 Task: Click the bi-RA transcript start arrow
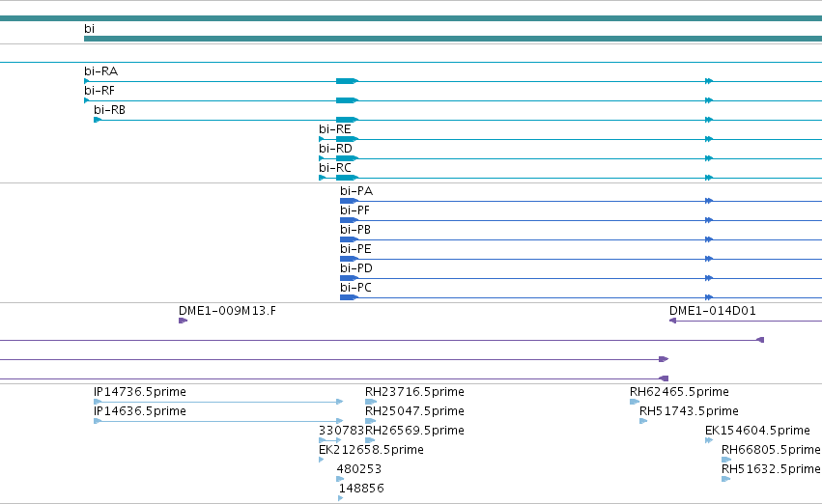tap(87, 81)
